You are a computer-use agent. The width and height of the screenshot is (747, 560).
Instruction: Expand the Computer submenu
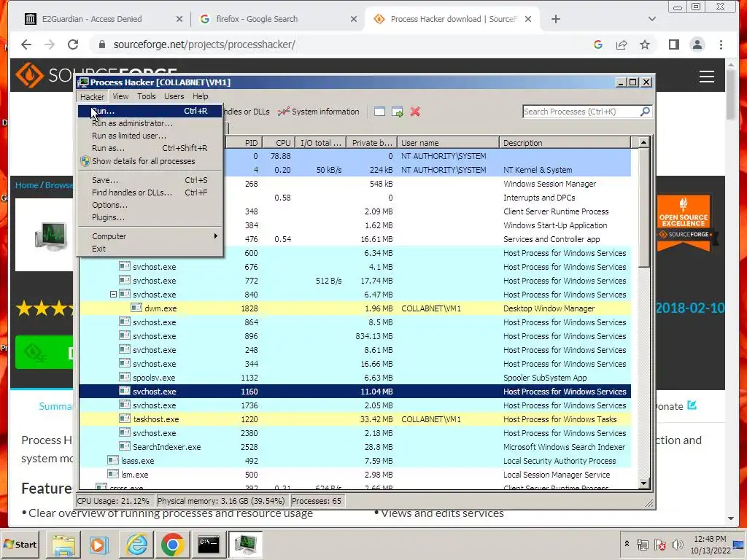click(x=150, y=236)
